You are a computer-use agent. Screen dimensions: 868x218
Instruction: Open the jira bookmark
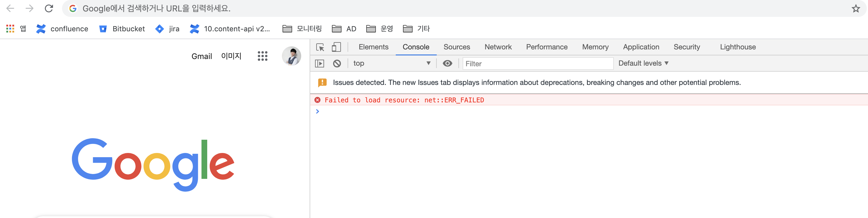click(x=167, y=29)
